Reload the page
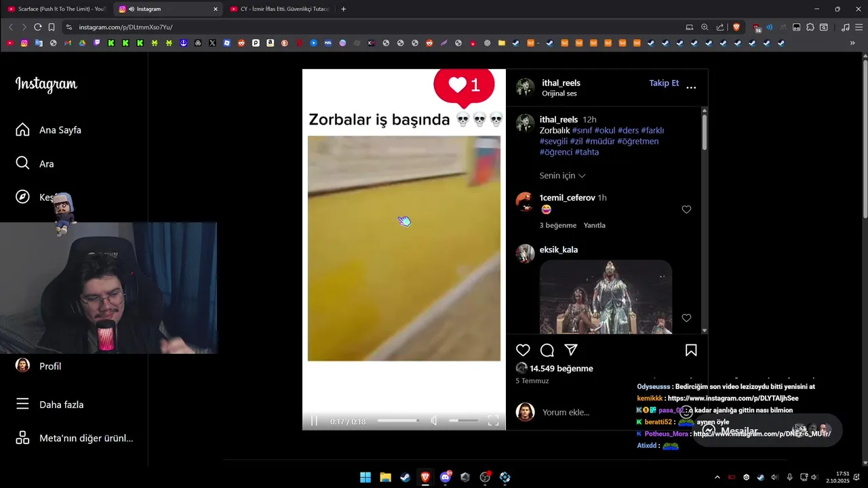The width and height of the screenshot is (868, 488). 37,27
